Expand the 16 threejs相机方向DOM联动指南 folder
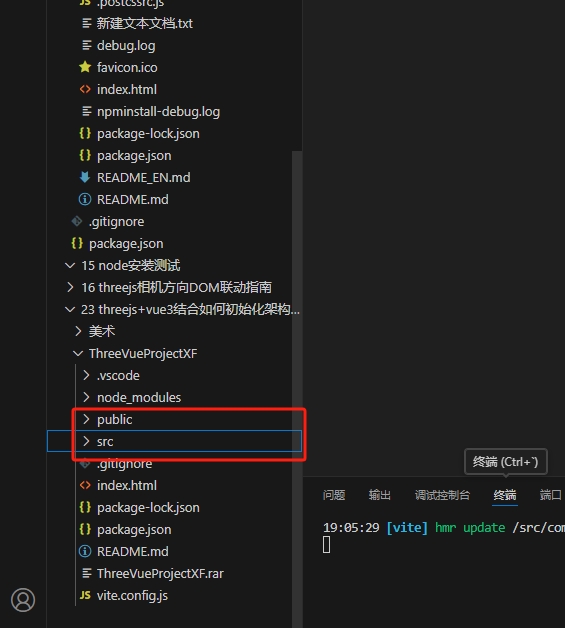 pos(70,287)
